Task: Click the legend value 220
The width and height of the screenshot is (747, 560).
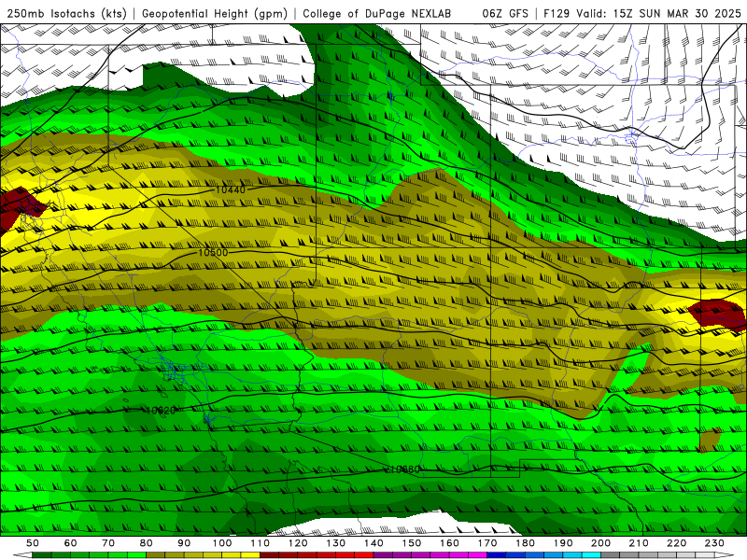Action: pyautogui.click(x=676, y=543)
